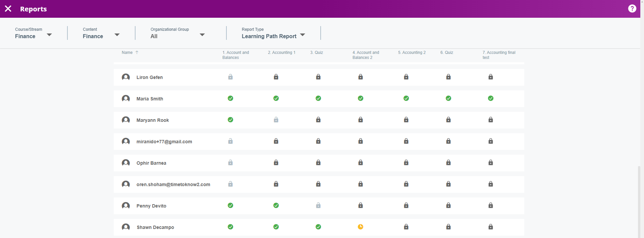The height and width of the screenshot is (238, 644).
Task: Click Maryann Rook's completed Account and Balances checkmark
Action: (x=230, y=120)
